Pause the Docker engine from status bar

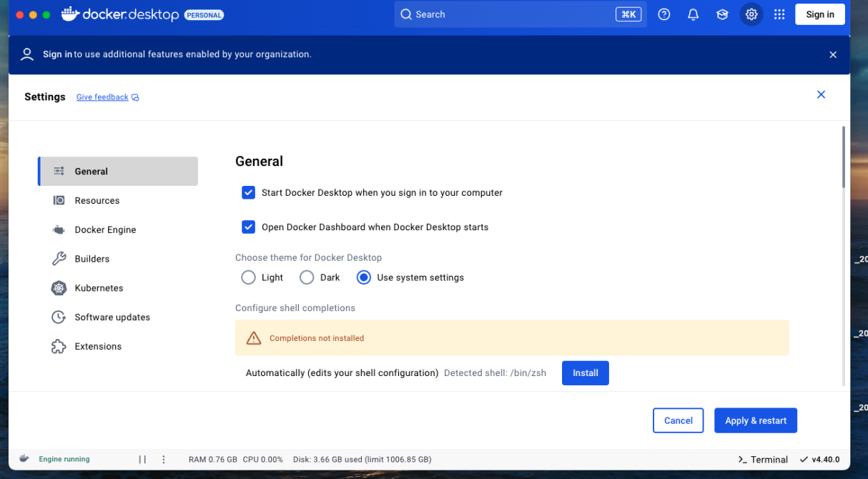coord(142,460)
